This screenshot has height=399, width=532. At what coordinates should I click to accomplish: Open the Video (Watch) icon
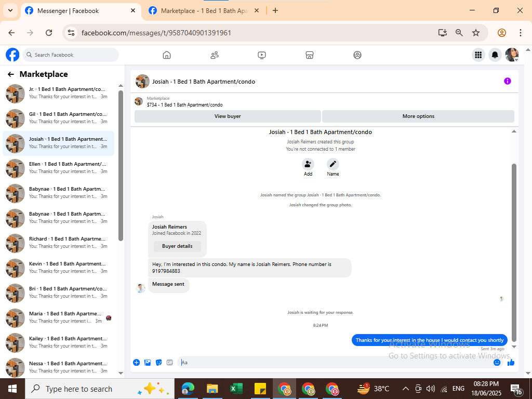(262, 55)
